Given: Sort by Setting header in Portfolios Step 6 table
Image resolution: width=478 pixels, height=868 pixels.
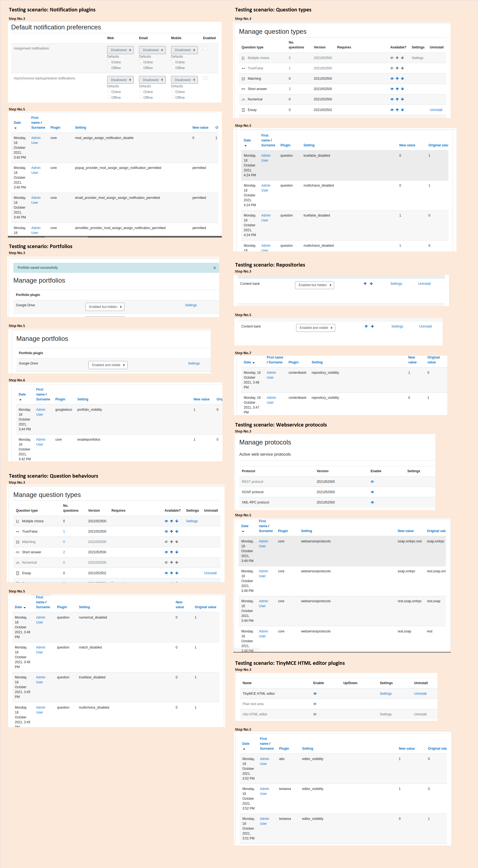Looking at the screenshot, I should pos(83,400).
